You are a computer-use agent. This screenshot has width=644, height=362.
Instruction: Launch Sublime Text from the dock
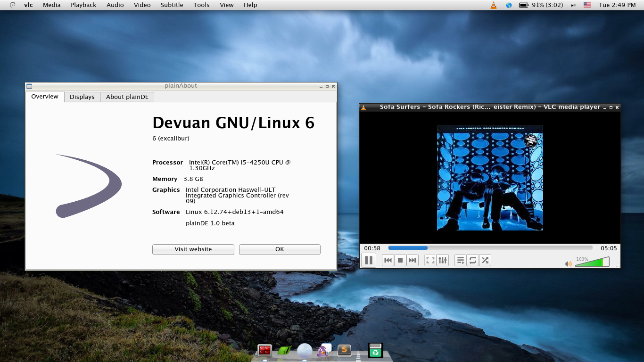(x=344, y=350)
